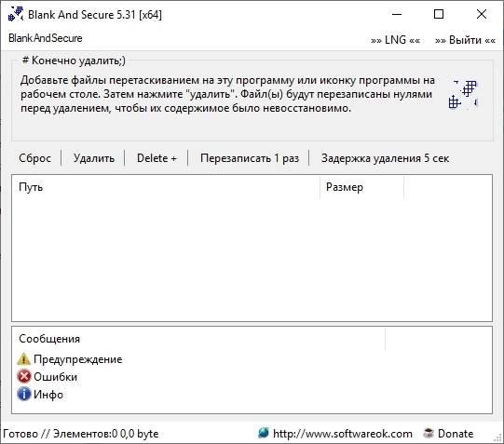Screen dimensions: 504x444
Task: Click the blue info icon next to Инфо
Action: click(x=24, y=394)
